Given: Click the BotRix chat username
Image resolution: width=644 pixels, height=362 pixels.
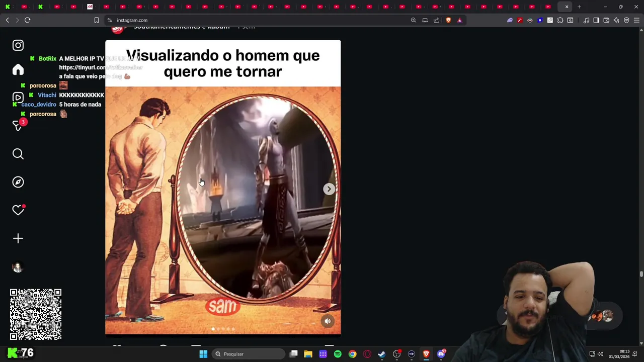Looking at the screenshot, I should (47, 59).
